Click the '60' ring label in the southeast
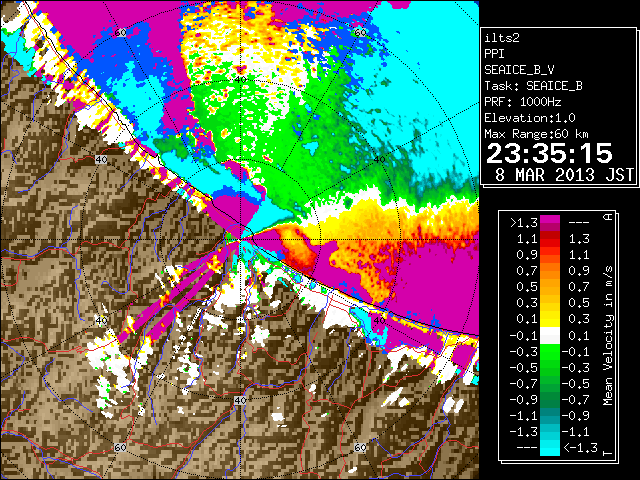 (x=360, y=447)
